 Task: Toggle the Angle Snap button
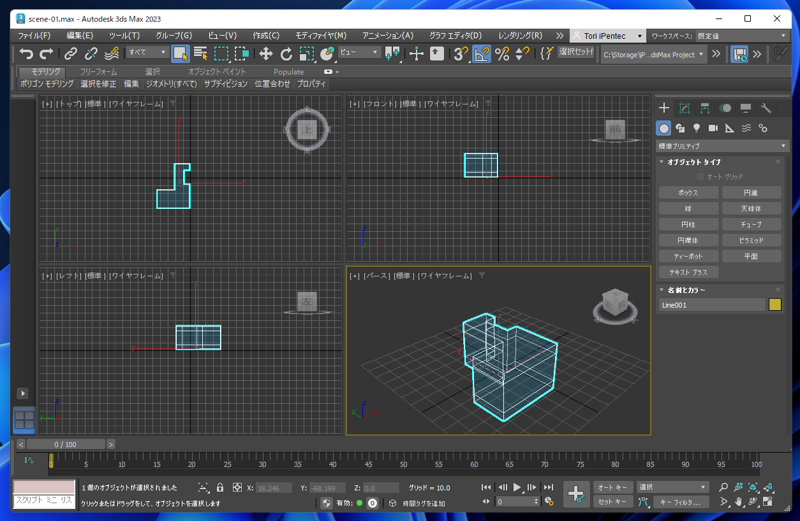pyautogui.click(x=482, y=53)
